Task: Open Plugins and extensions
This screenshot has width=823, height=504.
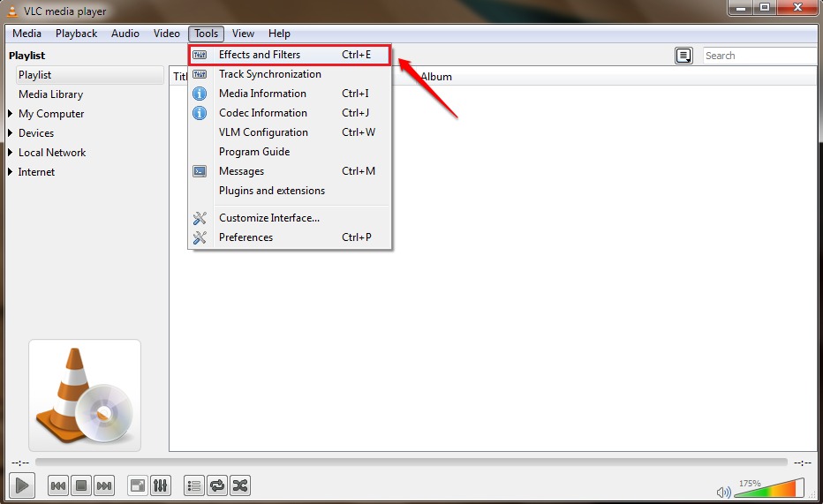Action: [x=290, y=191]
